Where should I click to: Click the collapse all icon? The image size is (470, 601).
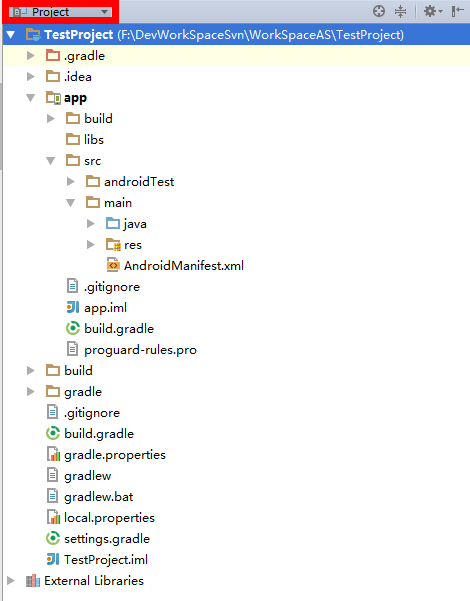401,11
